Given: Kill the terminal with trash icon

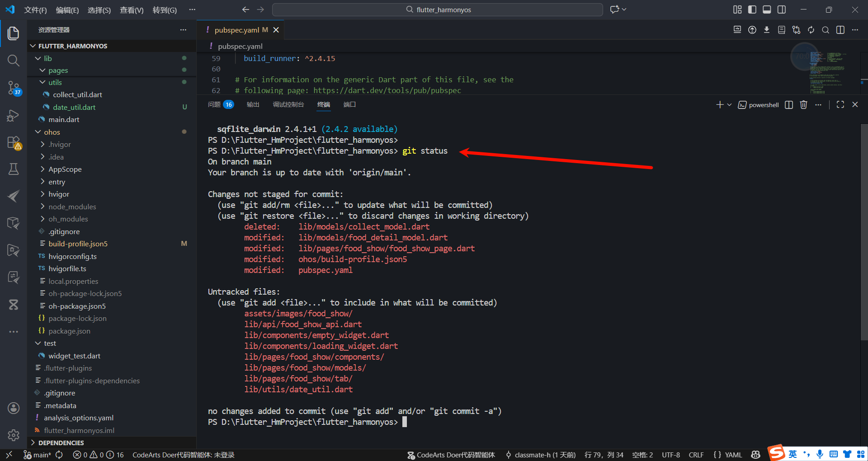Looking at the screenshot, I should click(x=803, y=105).
